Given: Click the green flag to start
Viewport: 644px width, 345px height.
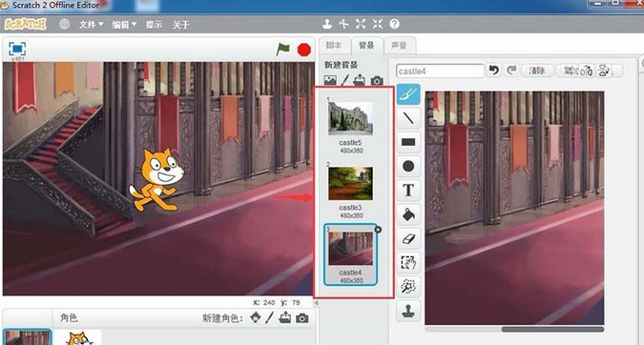Looking at the screenshot, I should pos(283,50).
